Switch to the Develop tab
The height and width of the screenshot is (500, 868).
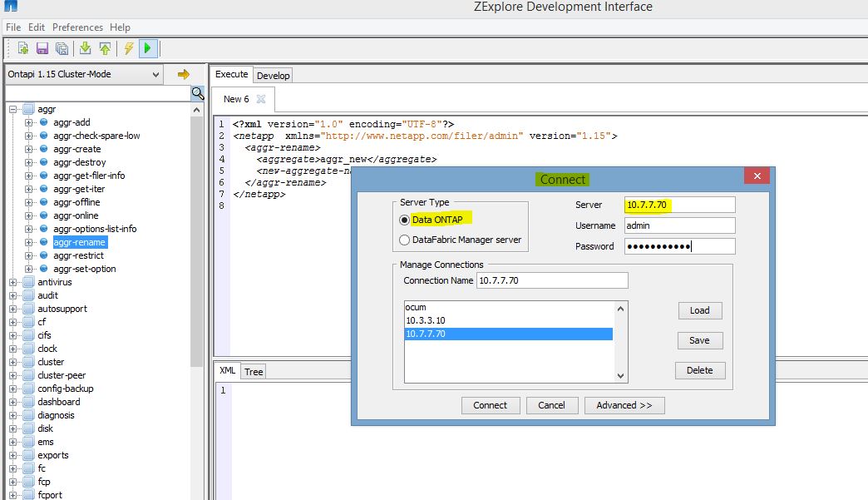pyautogui.click(x=273, y=75)
